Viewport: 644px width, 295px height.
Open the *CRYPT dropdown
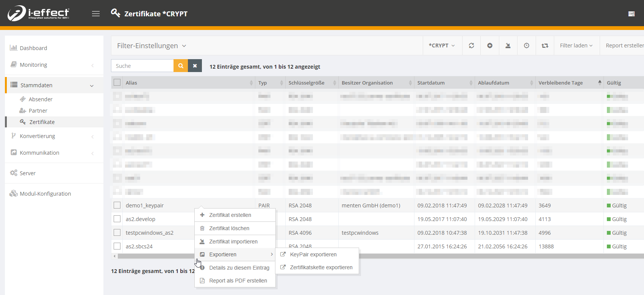click(x=442, y=46)
